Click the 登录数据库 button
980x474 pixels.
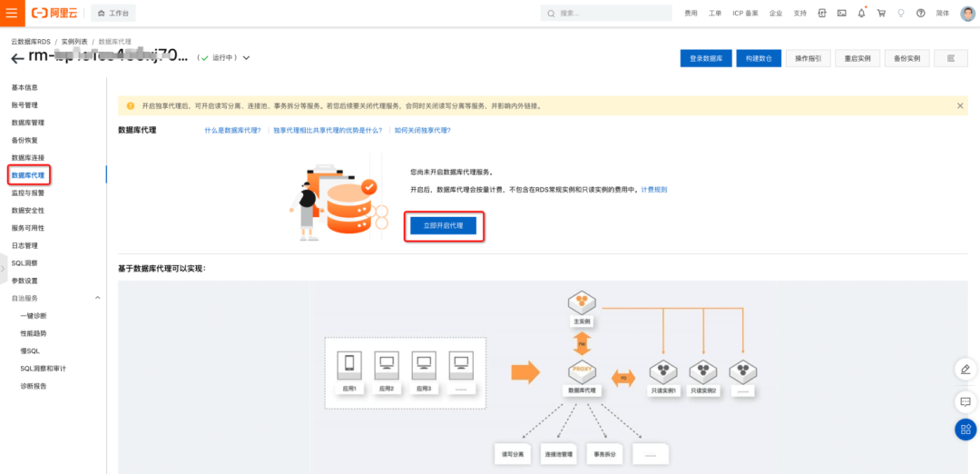tap(706, 58)
